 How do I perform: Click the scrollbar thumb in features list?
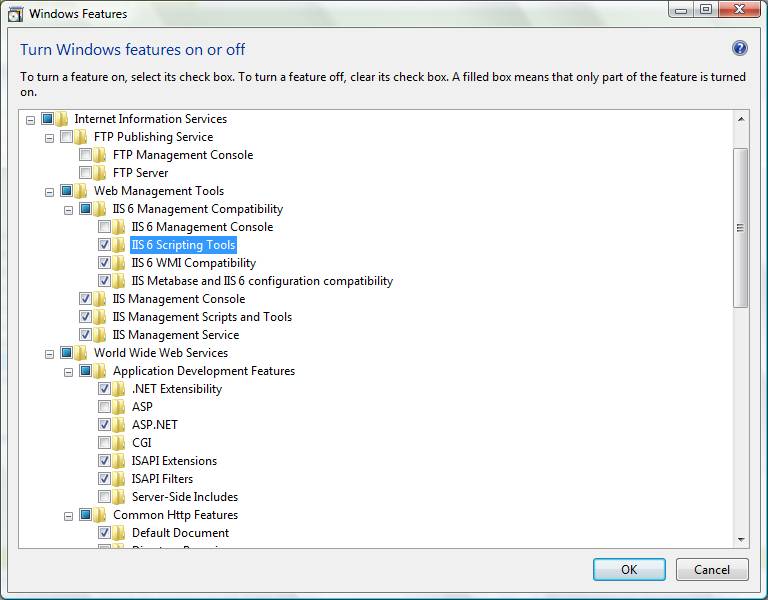[x=741, y=227]
